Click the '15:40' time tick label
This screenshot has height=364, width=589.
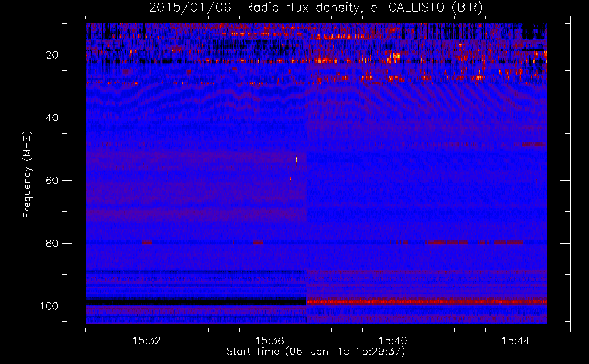[x=393, y=341]
